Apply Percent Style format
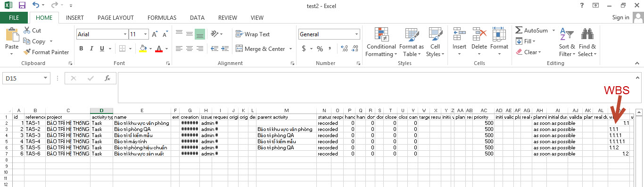This screenshot has height=187, width=644. (320, 49)
